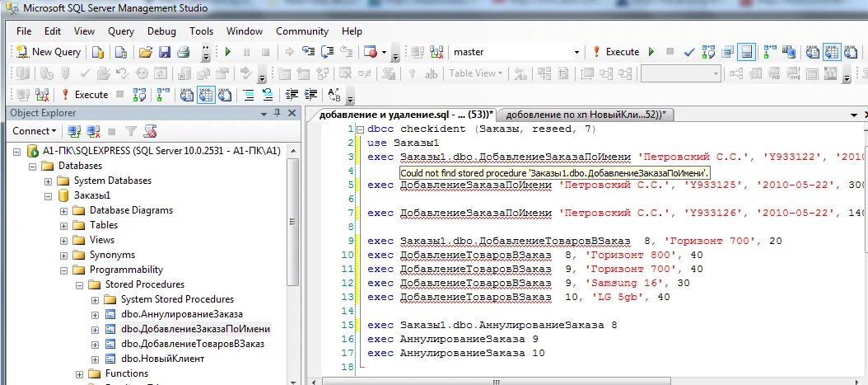The height and width of the screenshot is (385, 868).
Task: Open Object Explorer window position dropdown
Action: [x=264, y=114]
